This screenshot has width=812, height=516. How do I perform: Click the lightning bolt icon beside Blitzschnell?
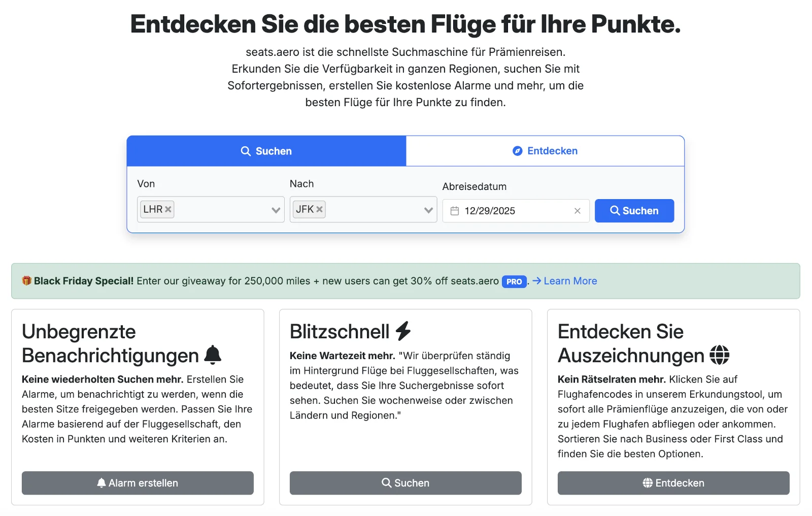coord(403,331)
